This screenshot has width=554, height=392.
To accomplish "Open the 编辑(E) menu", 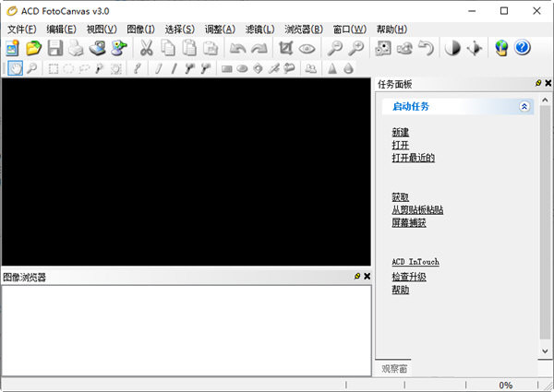I will 62,30.
